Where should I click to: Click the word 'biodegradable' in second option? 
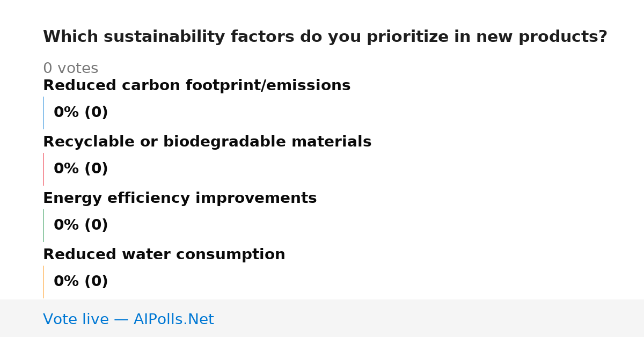(221, 142)
